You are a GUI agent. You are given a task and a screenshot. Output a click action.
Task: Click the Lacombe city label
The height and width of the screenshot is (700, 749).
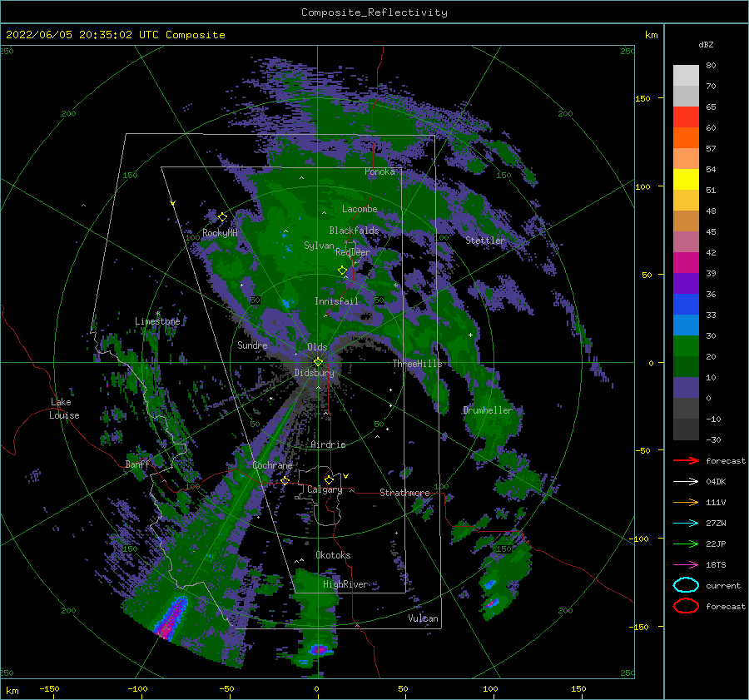(360, 209)
